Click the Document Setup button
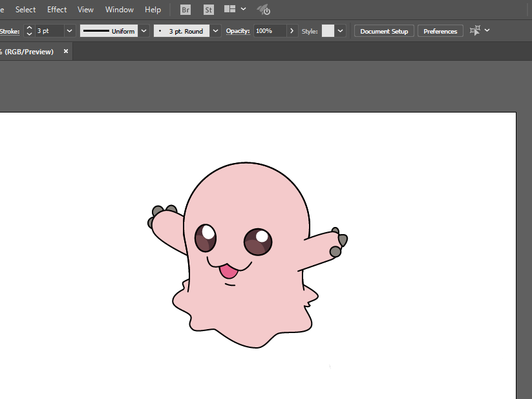 (x=384, y=31)
